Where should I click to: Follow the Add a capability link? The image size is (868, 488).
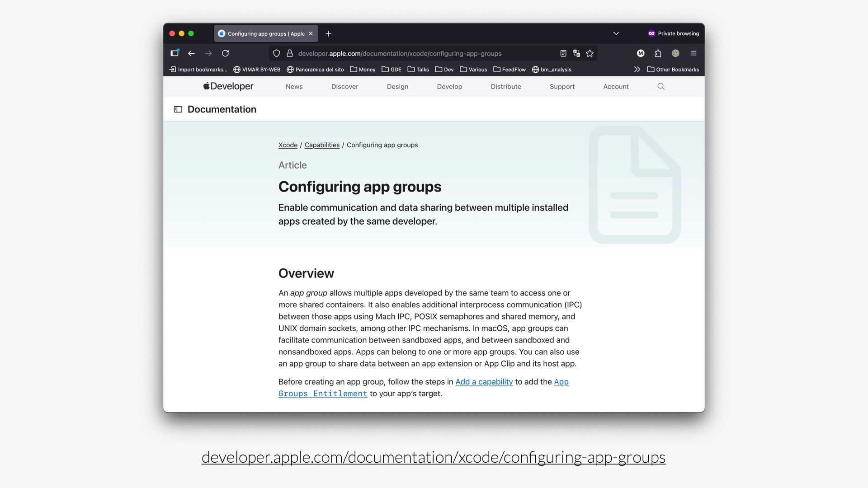[x=484, y=382]
